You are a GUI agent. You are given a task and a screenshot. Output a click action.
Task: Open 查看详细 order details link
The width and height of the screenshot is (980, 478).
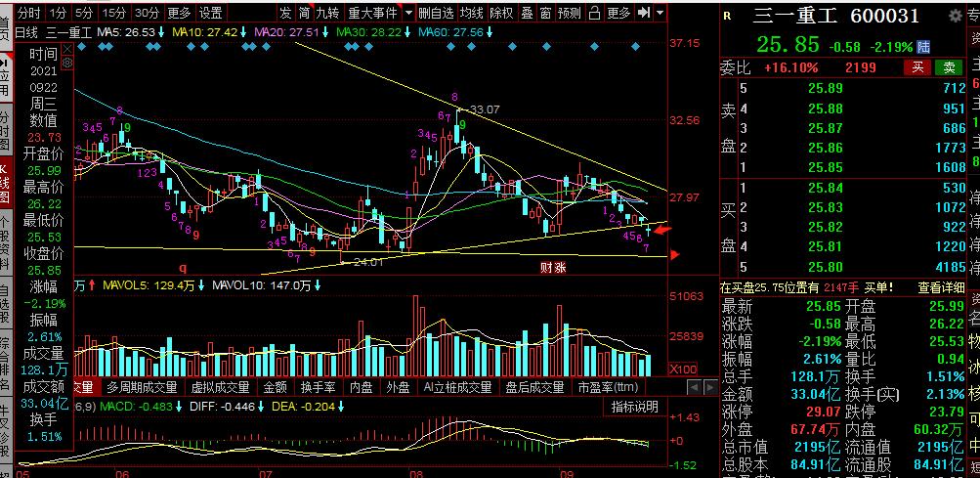pyautogui.click(x=941, y=287)
